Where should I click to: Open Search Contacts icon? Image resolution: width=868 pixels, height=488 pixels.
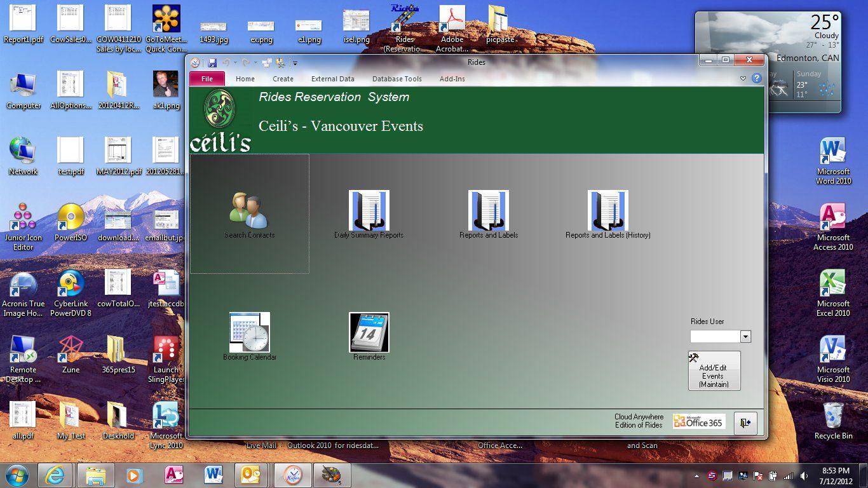pyautogui.click(x=249, y=210)
